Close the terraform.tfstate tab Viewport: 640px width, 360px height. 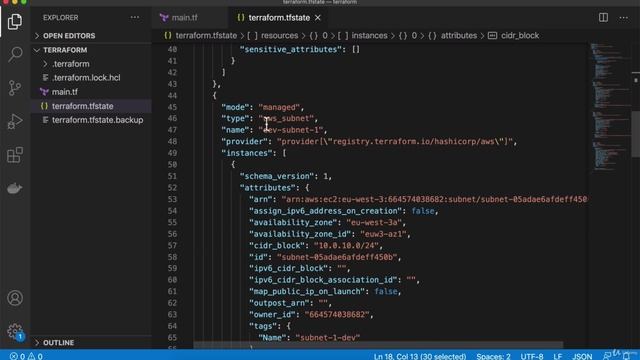point(318,18)
